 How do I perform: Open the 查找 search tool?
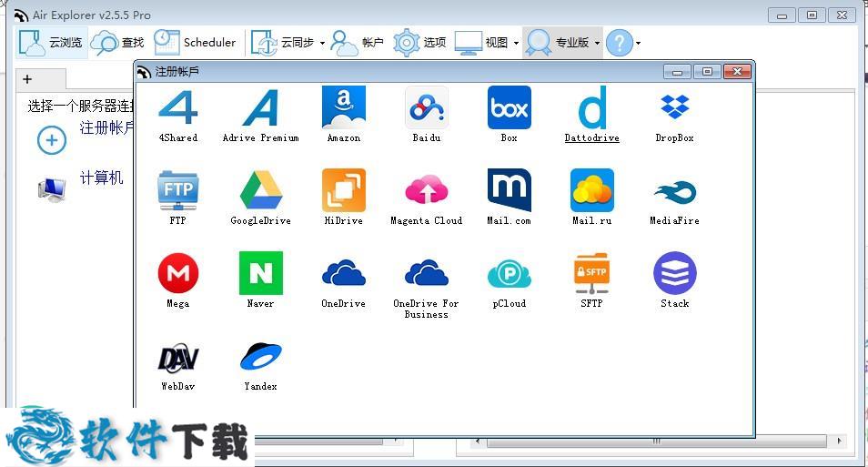click(116, 42)
